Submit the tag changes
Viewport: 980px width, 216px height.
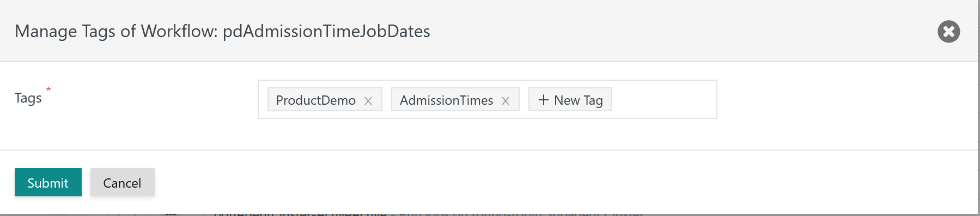[48, 182]
